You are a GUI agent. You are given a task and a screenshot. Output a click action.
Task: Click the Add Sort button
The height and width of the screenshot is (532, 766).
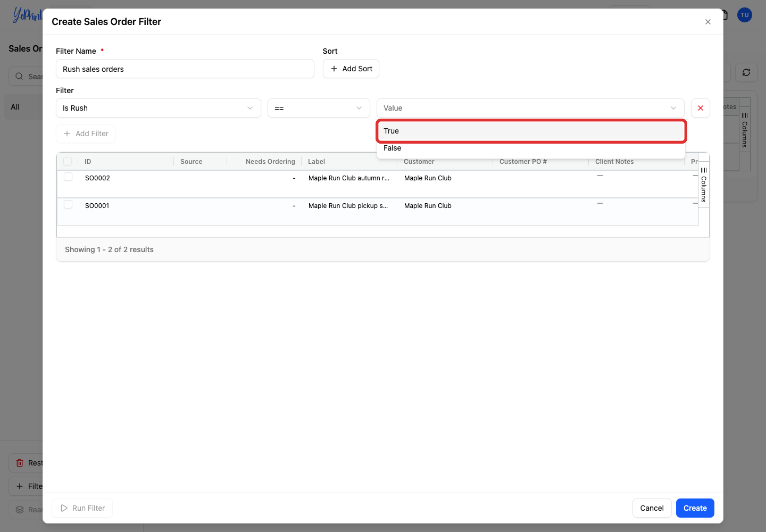(351, 69)
